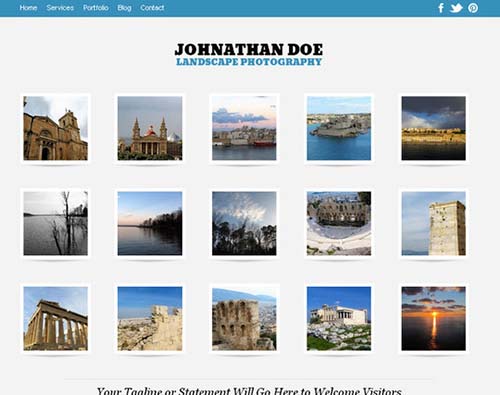
Task: Open the Contact menu item
Action: tap(152, 8)
